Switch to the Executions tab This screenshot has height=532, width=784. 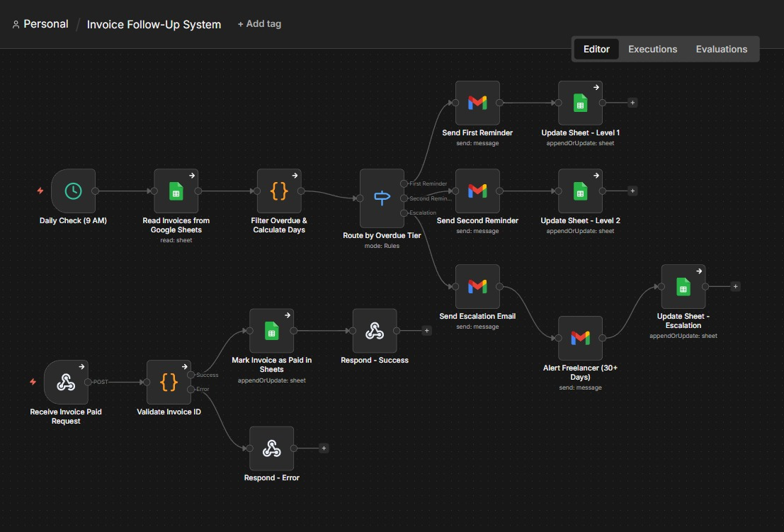(x=652, y=49)
